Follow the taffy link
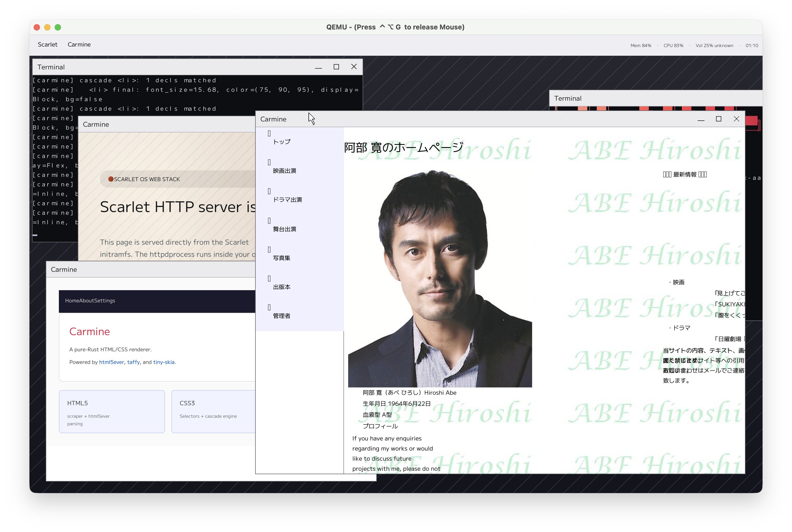 (133, 362)
